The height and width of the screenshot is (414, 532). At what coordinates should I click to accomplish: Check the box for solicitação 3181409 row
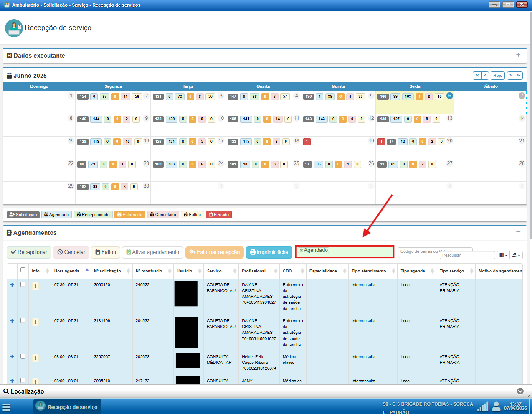[23, 320]
